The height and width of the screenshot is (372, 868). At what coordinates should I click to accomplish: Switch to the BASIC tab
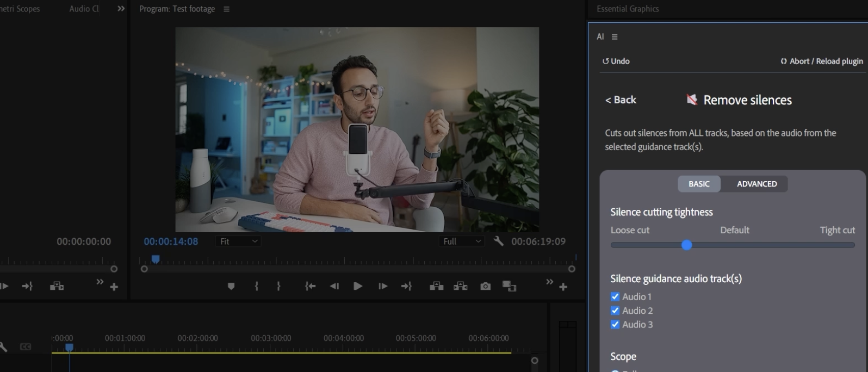tap(699, 184)
